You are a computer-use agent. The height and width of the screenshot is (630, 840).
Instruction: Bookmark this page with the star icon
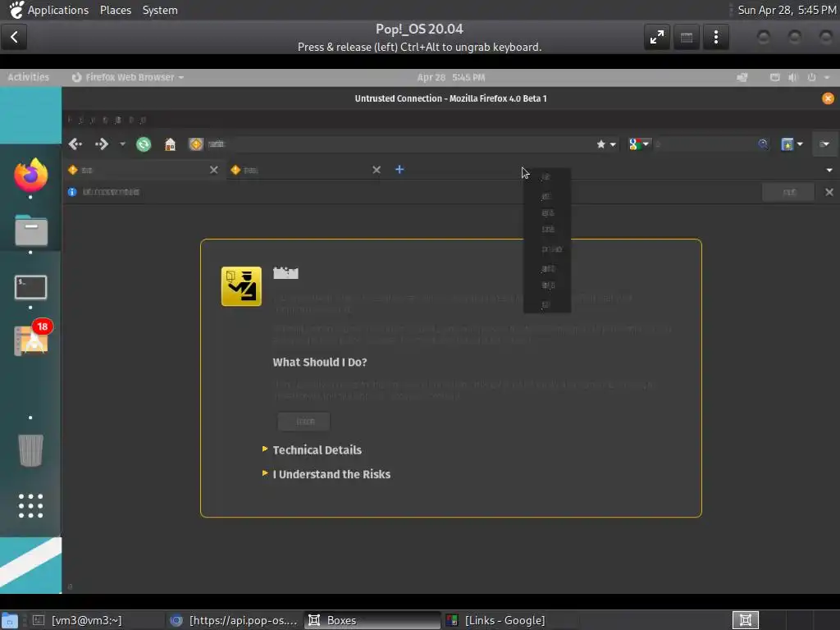(x=601, y=144)
